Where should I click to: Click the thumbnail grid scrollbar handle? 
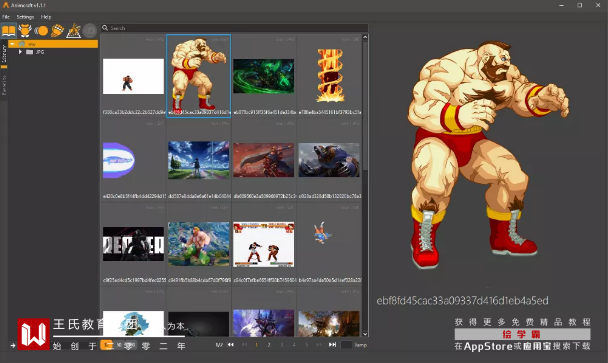tap(365, 105)
